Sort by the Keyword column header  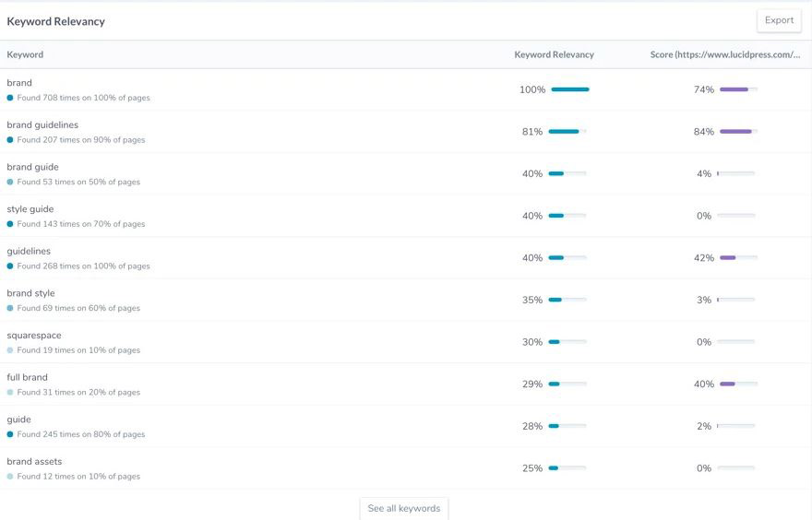25,54
